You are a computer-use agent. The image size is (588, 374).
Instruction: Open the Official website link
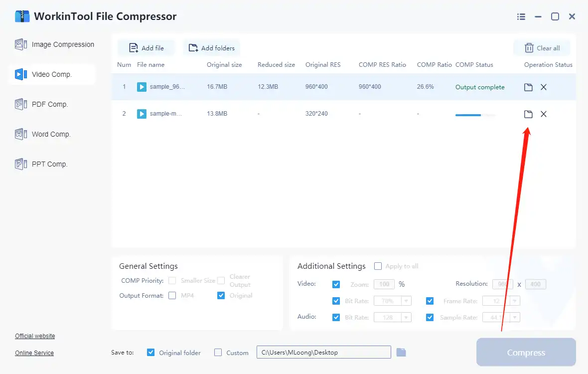tap(35, 336)
